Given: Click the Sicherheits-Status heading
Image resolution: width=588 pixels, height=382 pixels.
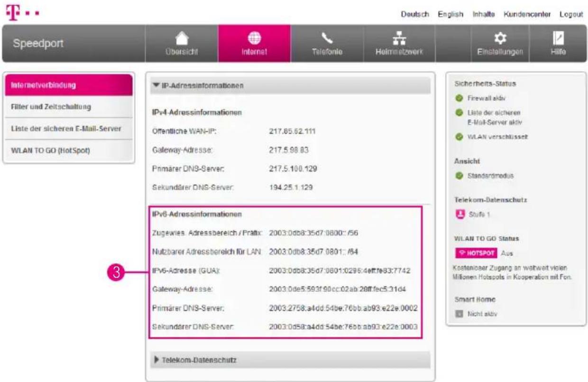Looking at the screenshot, I should coord(485,83).
